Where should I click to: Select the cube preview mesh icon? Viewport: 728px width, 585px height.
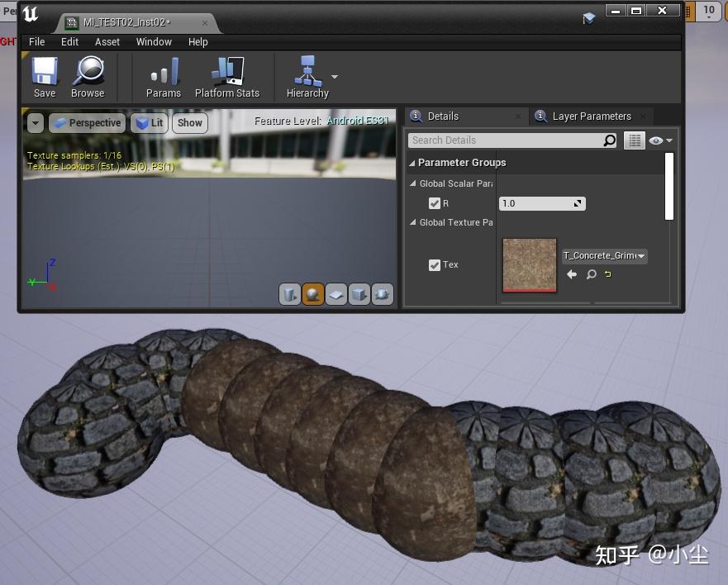coord(359,294)
